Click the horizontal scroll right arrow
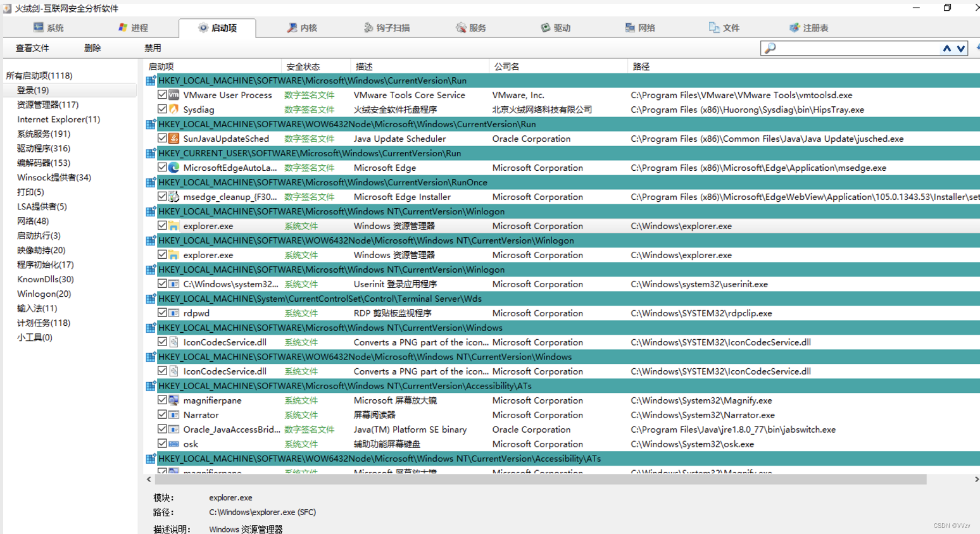Image resolution: width=980 pixels, height=534 pixels. pos(976,480)
